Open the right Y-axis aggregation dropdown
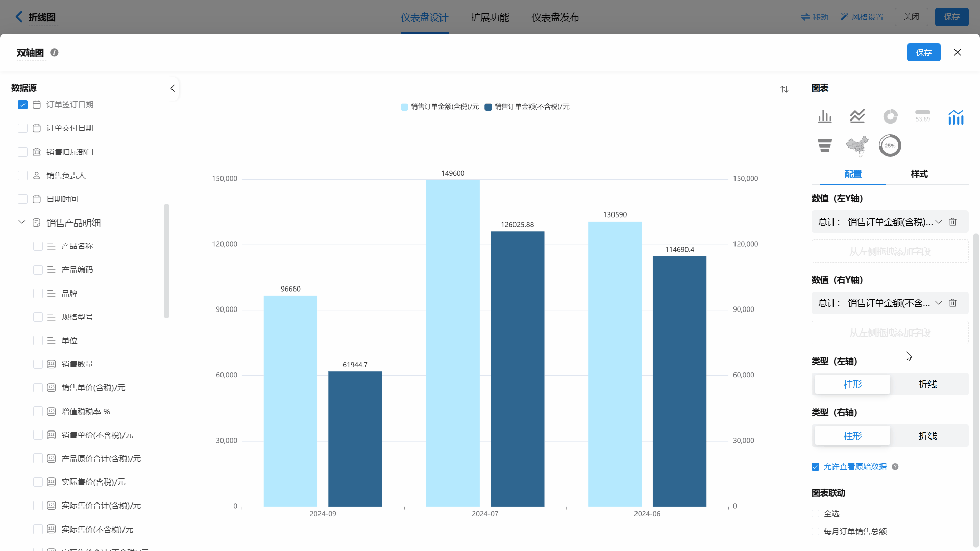 click(938, 303)
